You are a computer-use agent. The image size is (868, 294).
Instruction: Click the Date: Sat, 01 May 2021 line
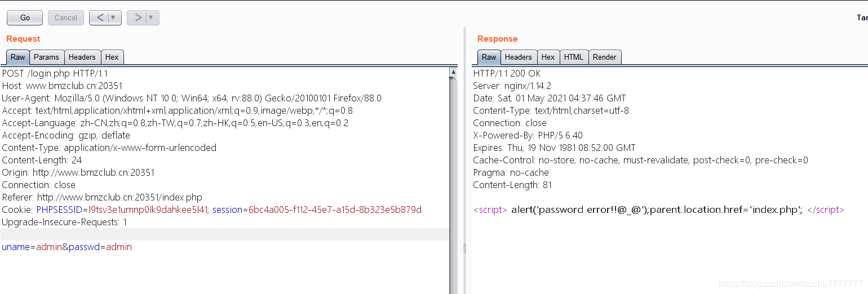[550, 98]
